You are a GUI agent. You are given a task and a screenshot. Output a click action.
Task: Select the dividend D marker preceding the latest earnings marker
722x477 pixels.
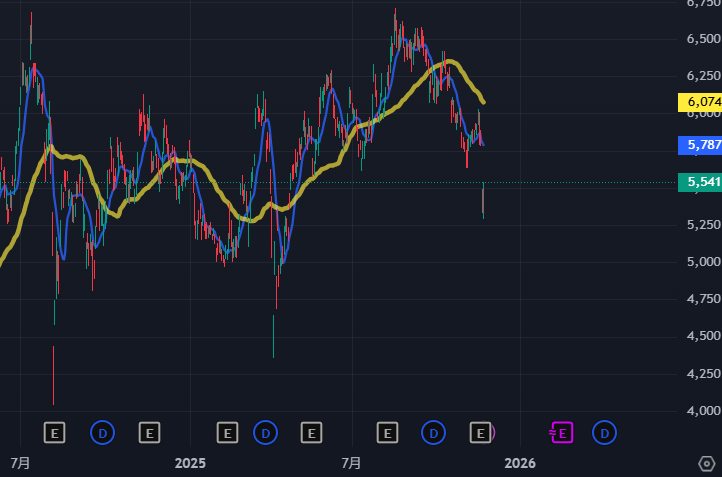(x=433, y=432)
